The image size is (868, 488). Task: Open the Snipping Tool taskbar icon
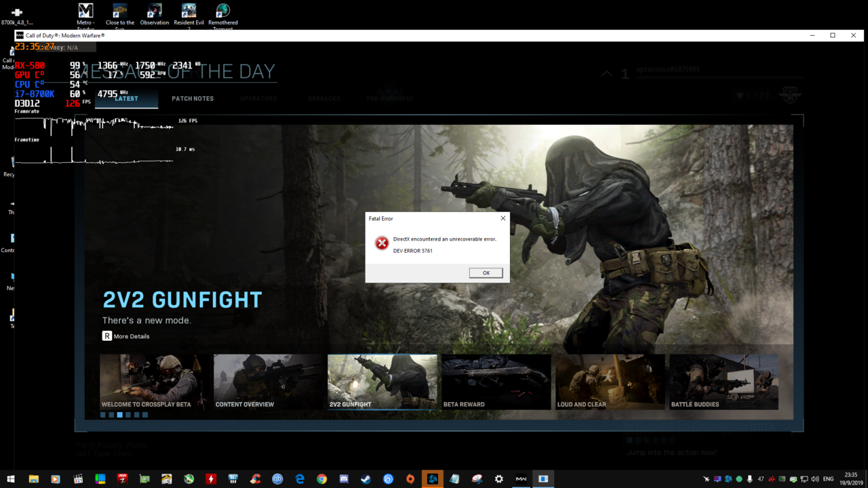click(477, 479)
